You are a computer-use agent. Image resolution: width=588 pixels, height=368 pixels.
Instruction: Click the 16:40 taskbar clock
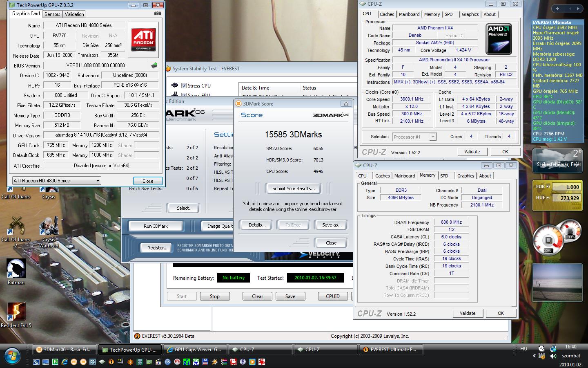click(x=571, y=347)
